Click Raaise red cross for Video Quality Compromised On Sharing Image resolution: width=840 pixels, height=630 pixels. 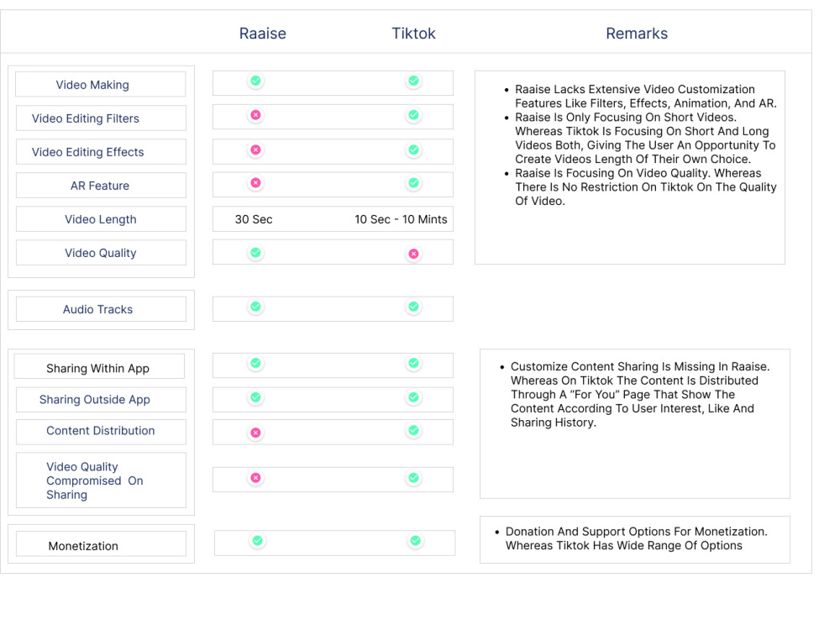tap(256, 477)
